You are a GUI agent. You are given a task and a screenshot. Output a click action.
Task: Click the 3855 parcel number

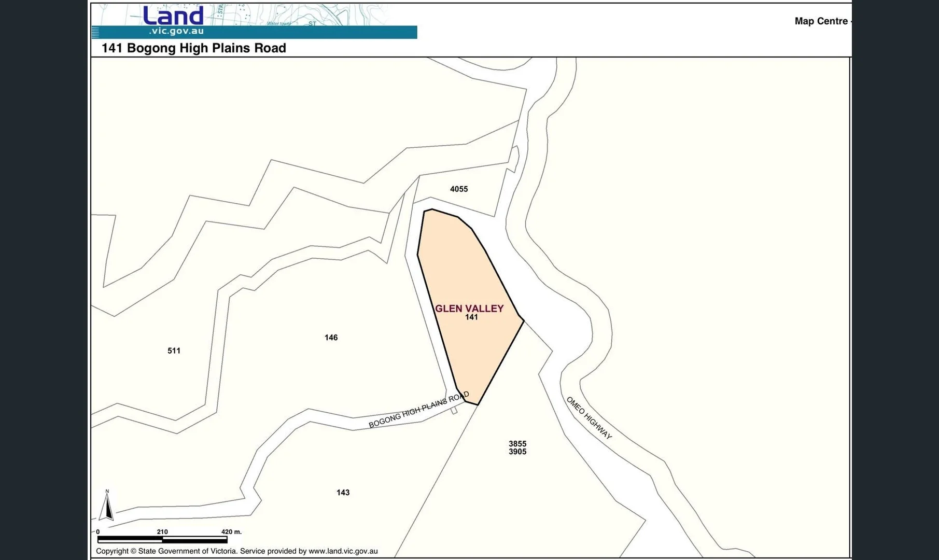[x=517, y=444]
